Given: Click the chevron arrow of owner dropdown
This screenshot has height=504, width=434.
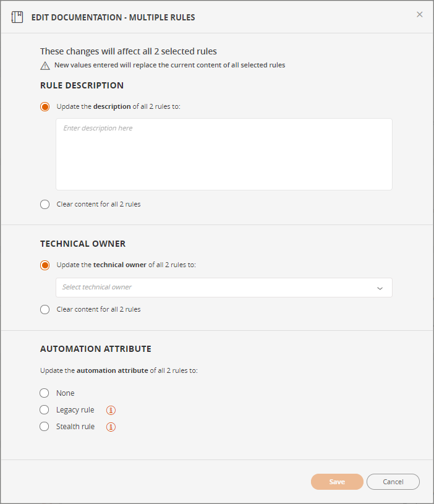Looking at the screenshot, I should coord(380,288).
